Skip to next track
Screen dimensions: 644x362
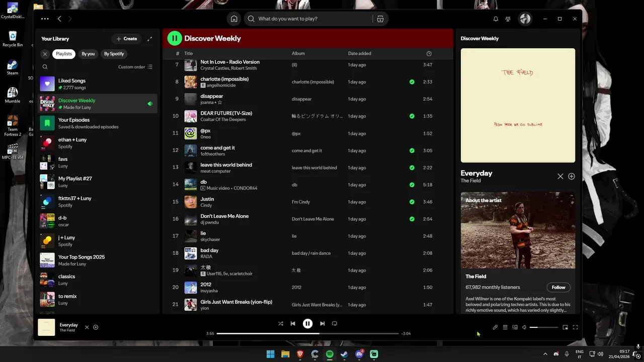click(323, 324)
